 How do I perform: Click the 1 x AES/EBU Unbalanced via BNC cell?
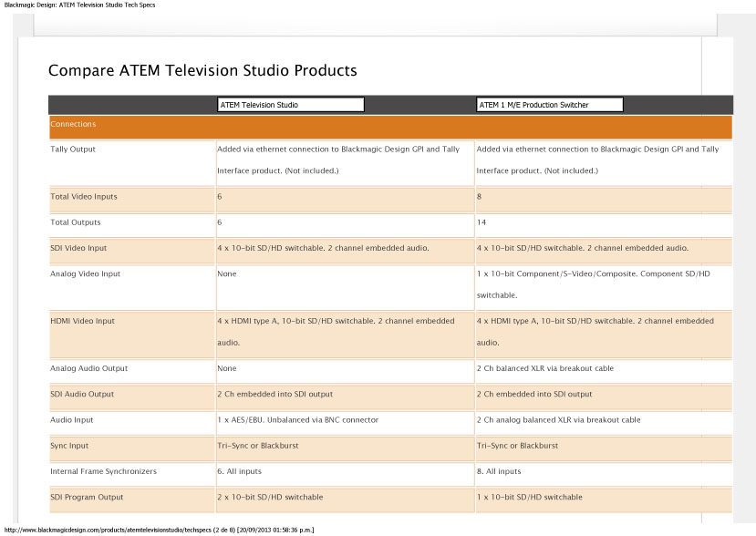point(298,420)
